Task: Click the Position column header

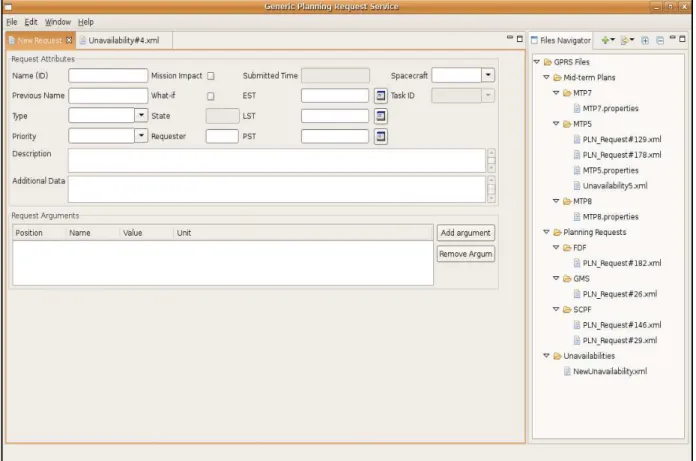Action: click(x=39, y=233)
